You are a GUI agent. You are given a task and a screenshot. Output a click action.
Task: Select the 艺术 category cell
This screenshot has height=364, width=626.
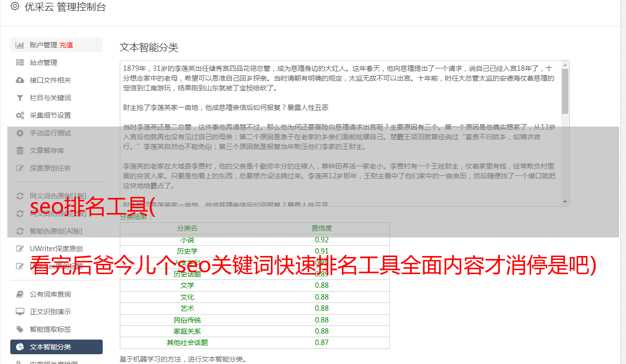click(187, 308)
